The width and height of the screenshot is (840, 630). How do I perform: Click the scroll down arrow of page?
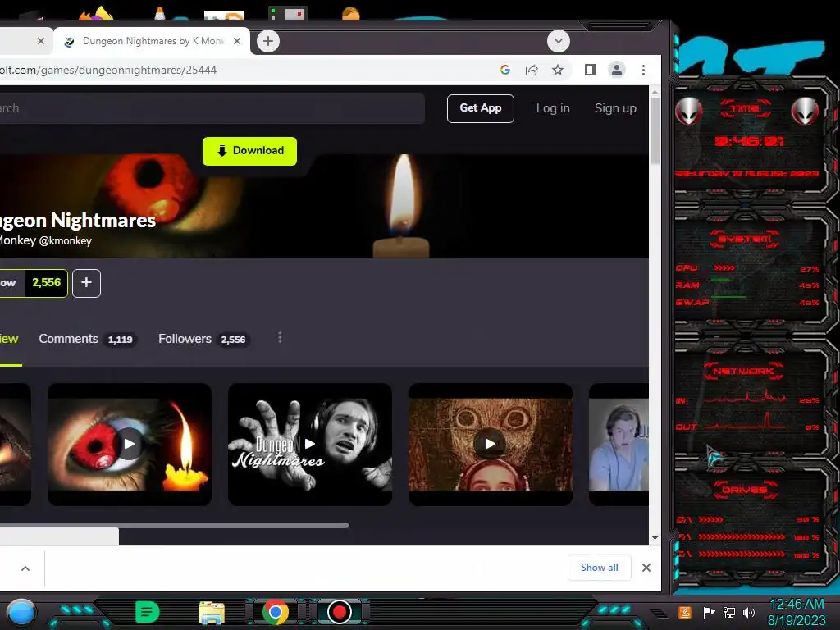click(x=655, y=538)
